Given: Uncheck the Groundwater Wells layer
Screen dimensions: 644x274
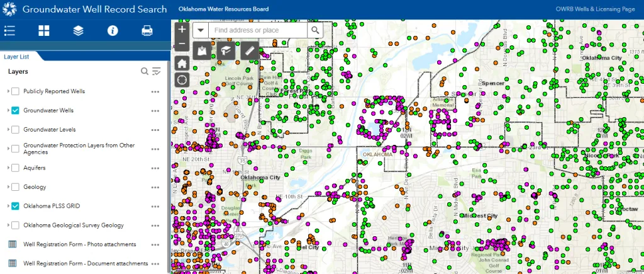Looking at the screenshot, I should click(x=16, y=110).
